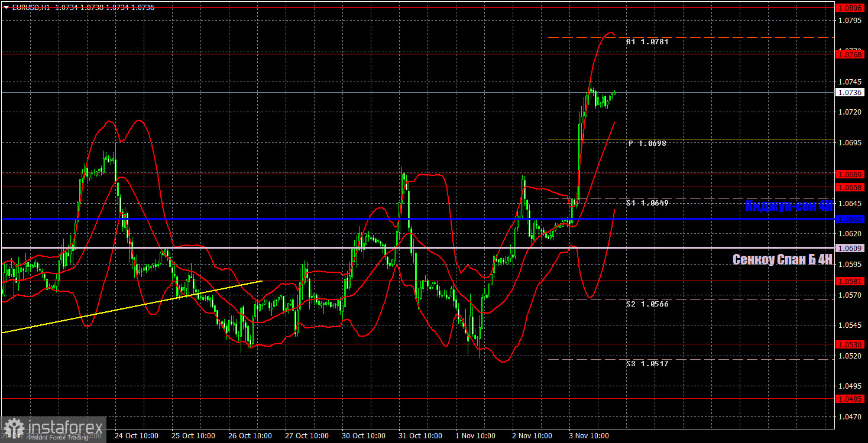Image resolution: width=868 pixels, height=443 pixels.
Task: Click the red 1.0658 level price tag
Action: 850,187
